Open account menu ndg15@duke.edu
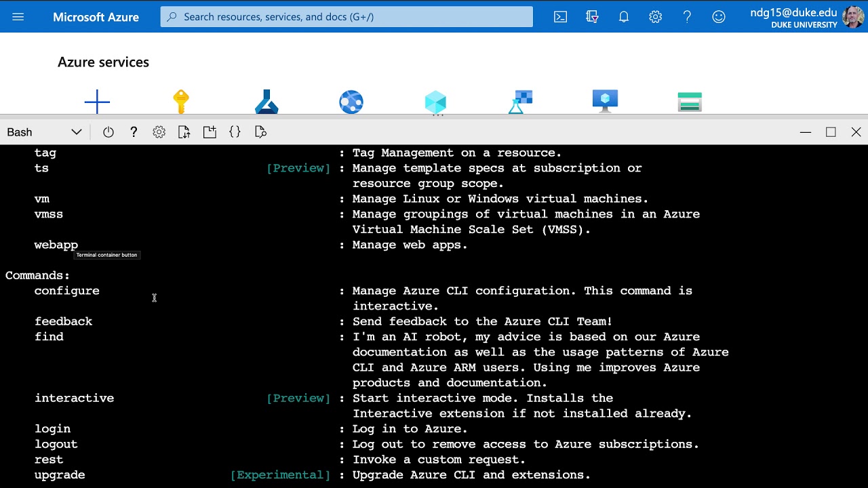 793,17
